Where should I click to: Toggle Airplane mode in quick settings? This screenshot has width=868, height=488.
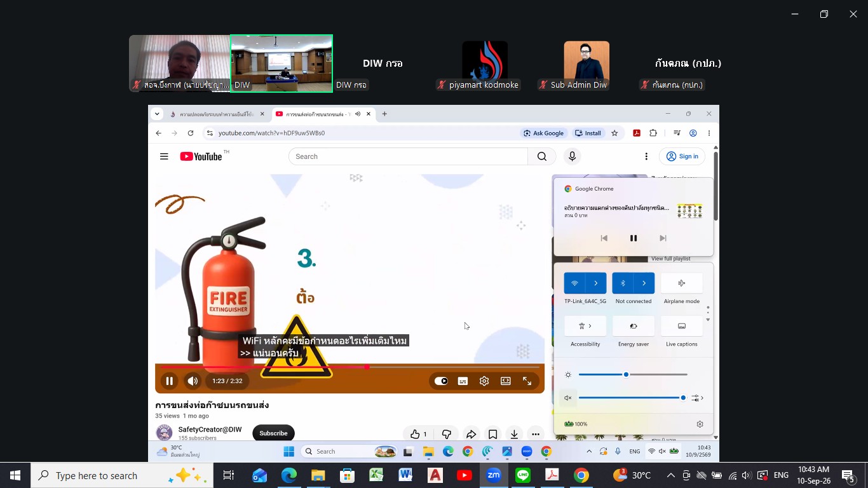(x=682, y=283)
